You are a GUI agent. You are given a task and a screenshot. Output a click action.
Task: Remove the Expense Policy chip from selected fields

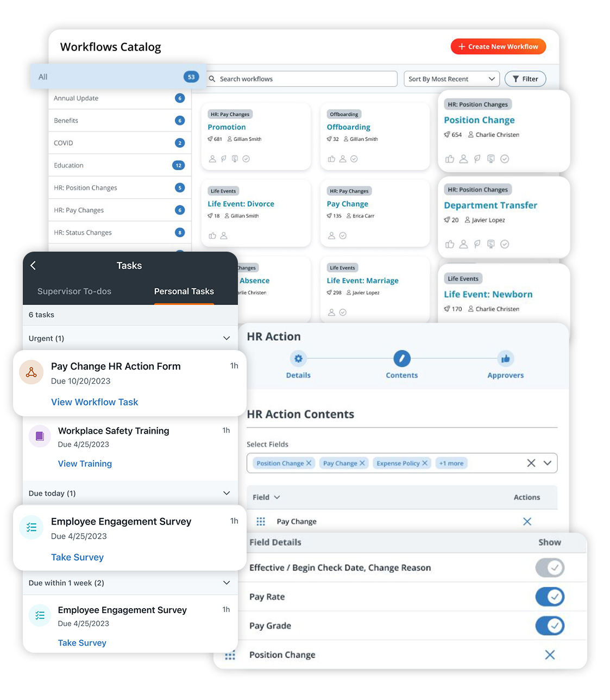click(425, 463)
